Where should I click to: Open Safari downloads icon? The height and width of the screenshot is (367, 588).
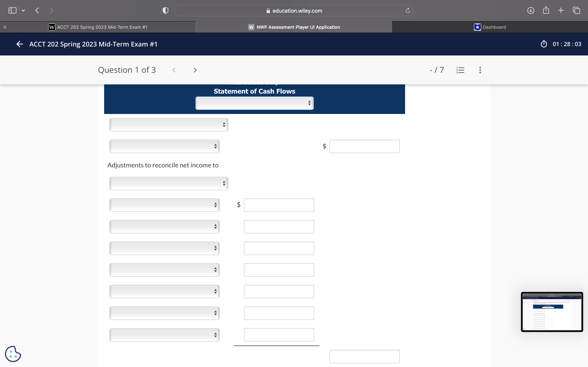coord(530,10)
